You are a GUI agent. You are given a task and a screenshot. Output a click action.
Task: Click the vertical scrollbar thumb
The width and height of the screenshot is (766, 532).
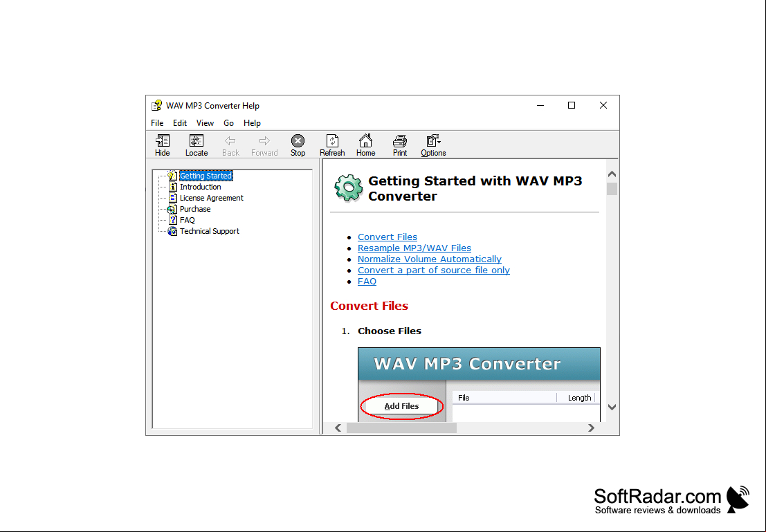tap(612, 189)
